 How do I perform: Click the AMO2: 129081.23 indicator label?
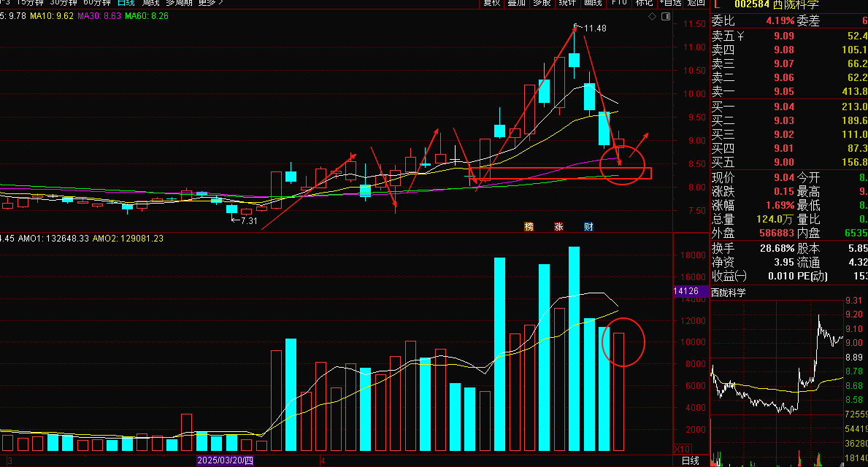point(128,239)
